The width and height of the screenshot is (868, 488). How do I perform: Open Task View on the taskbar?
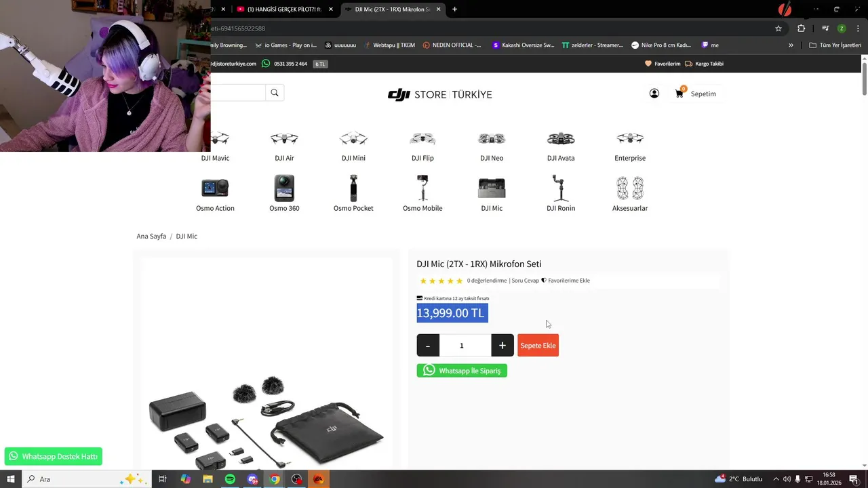(163, 479)
